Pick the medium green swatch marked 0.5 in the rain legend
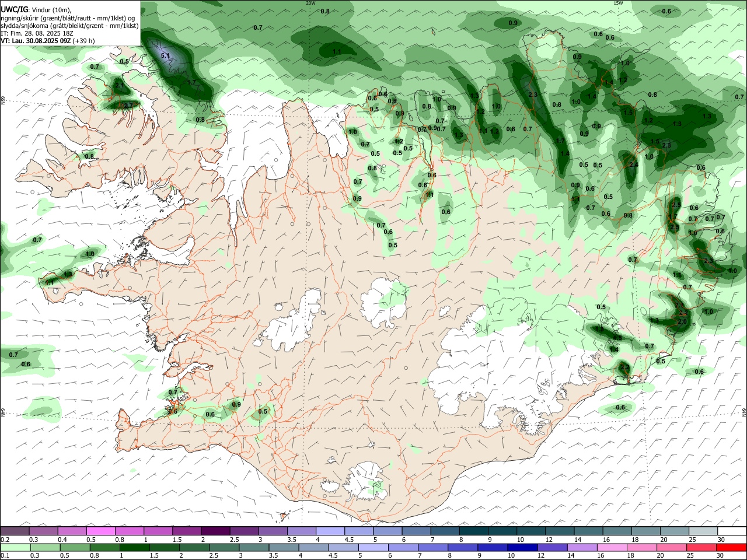Viewport: 747px width, 560px height. (x=75, y=547)
